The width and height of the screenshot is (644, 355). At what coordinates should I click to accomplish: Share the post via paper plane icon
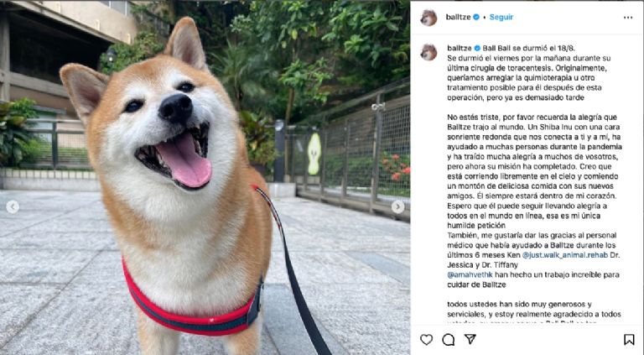pyautogui.click(x=470, y=339)
